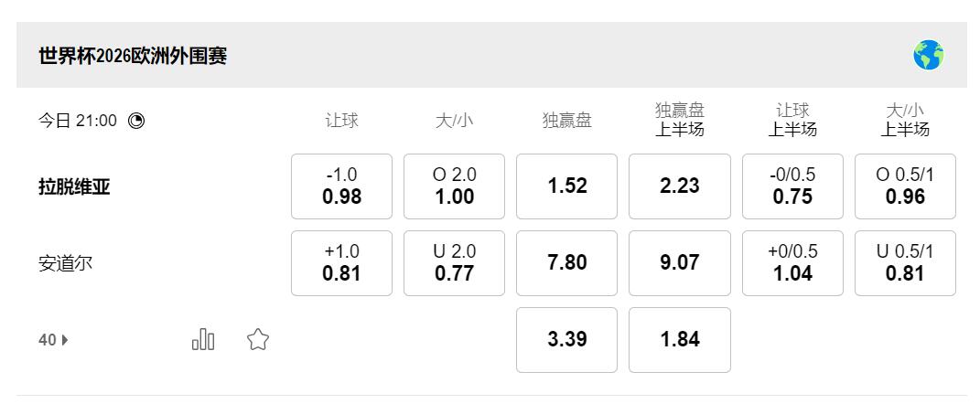980x404 pixels.
Task: Select Andorra handicap +1.0 odds 0.81
Action: click(x=341, y=263)
